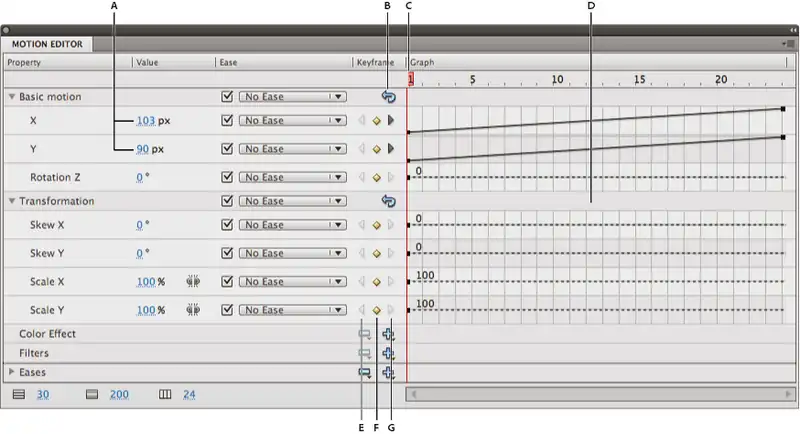The height and width of the screenshot is (434, 800).
Task: Add or remove keyframe on X property
Action: click(x=377, y=121)
